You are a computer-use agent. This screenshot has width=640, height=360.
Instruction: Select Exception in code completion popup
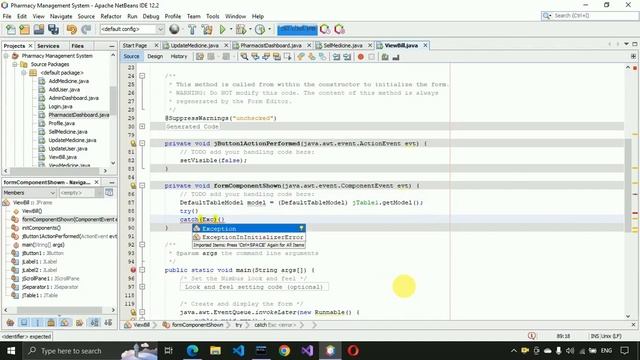(249, 229)
